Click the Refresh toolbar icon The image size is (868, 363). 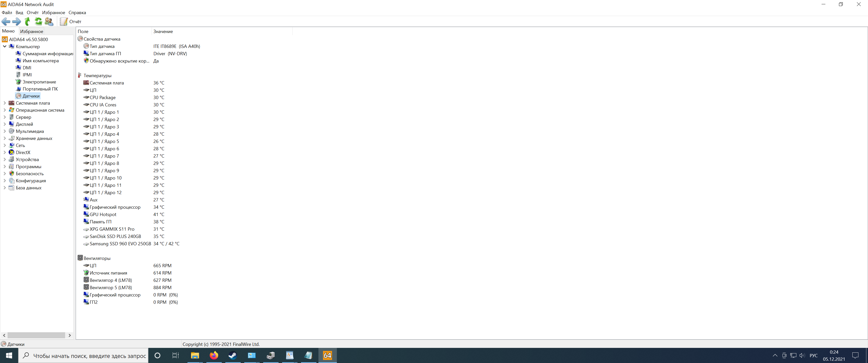coord(38,21)
